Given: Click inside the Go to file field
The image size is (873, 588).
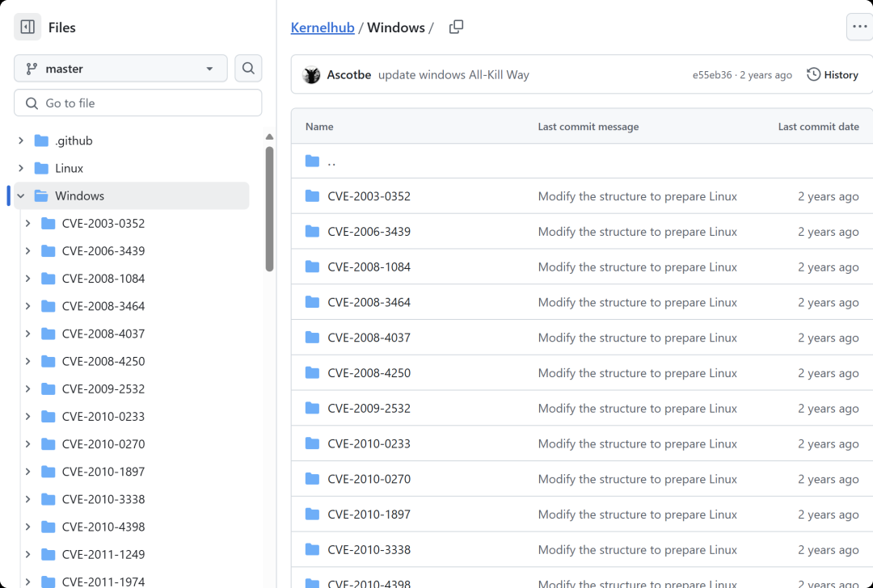Looking at the screenshot, I should click(x=138, y=103).
